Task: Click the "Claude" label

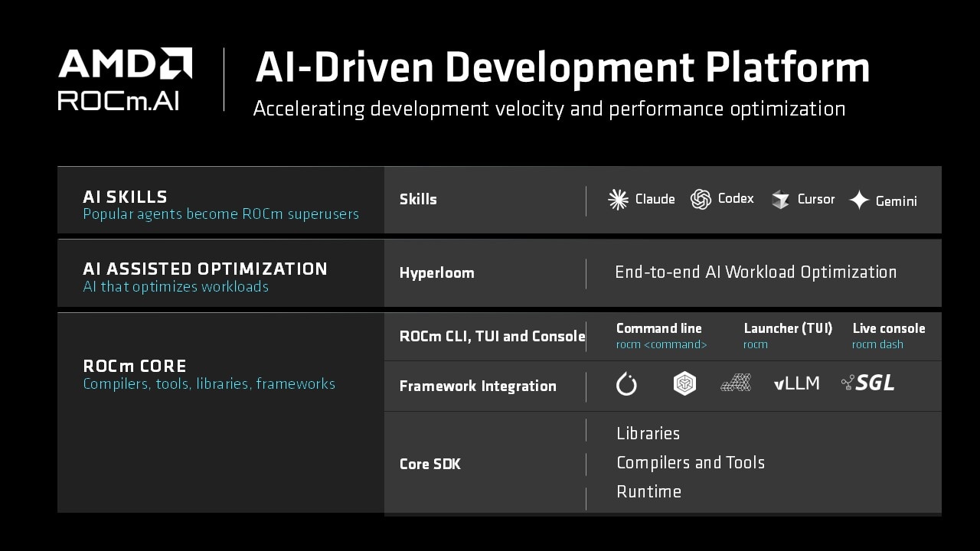Action: pos(655,200)
